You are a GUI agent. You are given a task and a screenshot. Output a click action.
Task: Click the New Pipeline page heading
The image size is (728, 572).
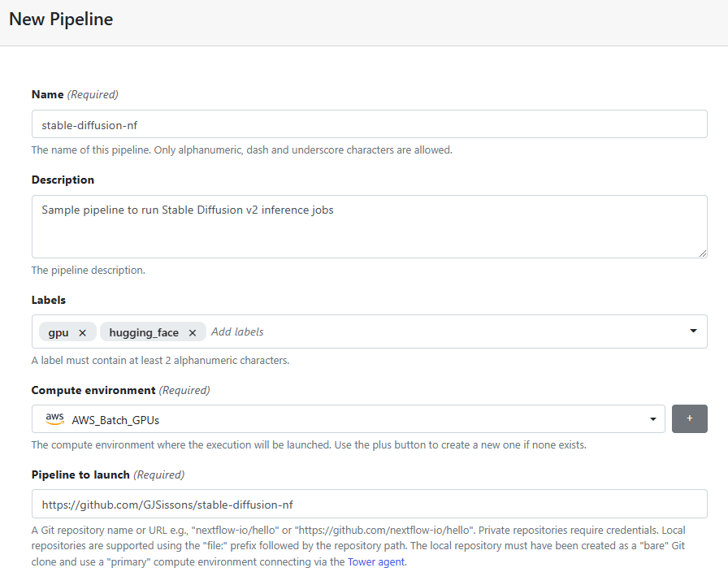coord(61,19)
